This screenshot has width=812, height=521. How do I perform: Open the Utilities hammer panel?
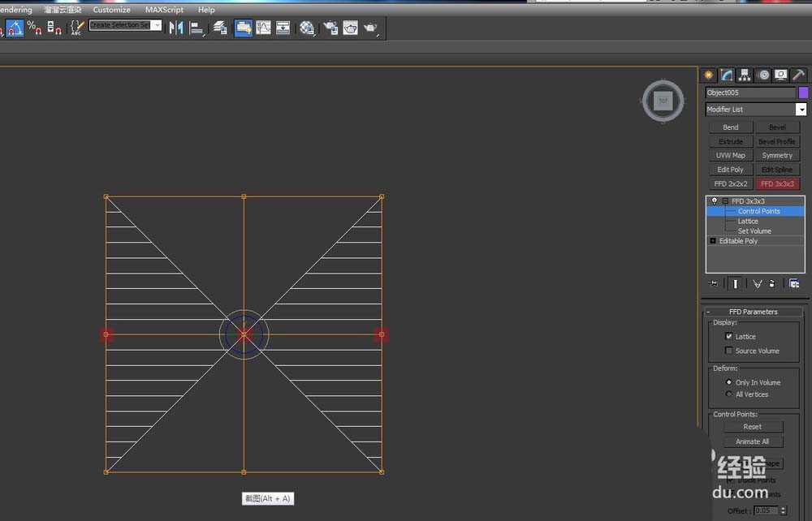click(798, 75)
